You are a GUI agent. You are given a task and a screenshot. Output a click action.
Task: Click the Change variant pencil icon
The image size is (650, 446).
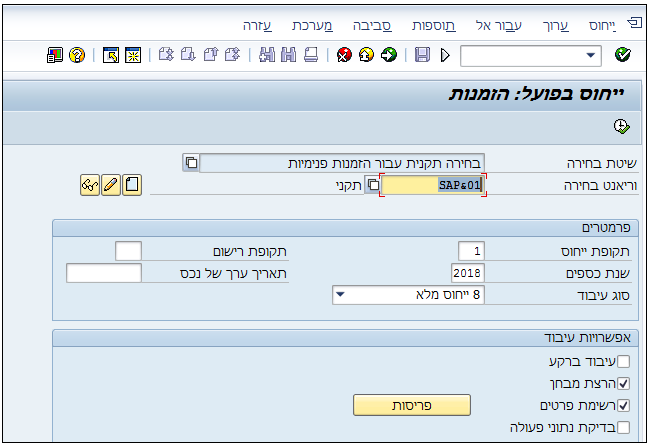click(x=111, y=185)
